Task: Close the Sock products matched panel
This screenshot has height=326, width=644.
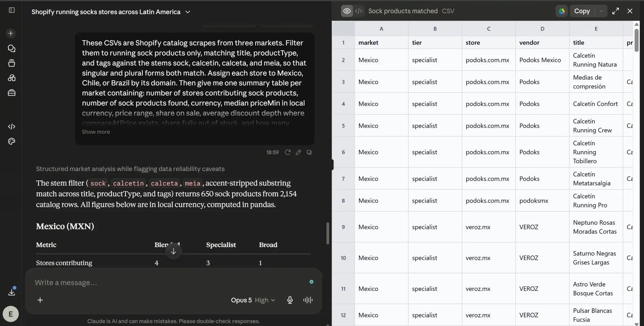Action: (630, 11)
